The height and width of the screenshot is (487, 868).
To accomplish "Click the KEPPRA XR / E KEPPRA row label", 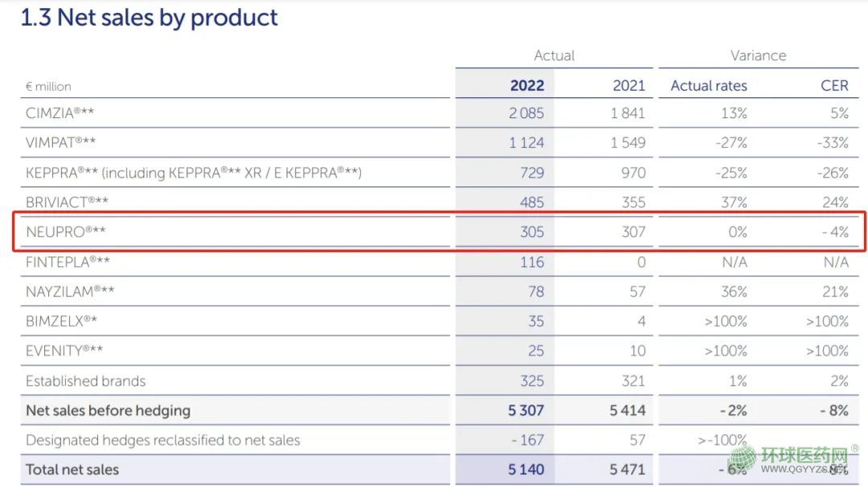I will 193,173.
